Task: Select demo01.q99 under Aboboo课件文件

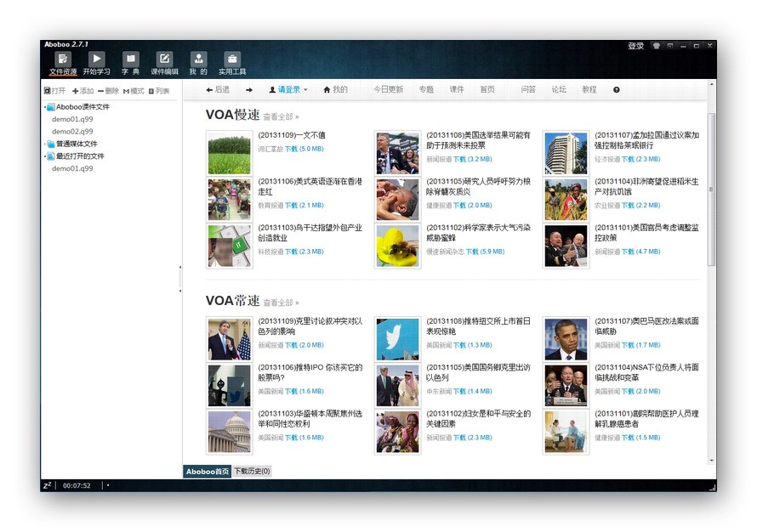Action: pos(72,119)
